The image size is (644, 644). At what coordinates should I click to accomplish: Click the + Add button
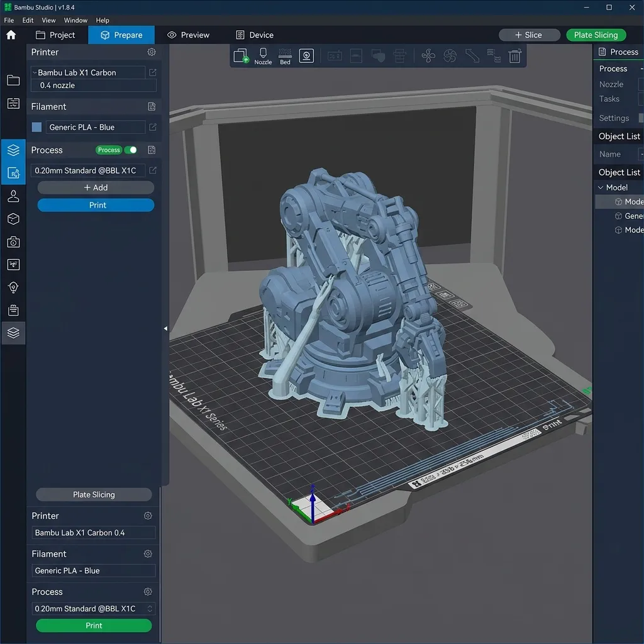(x=96, y=187)
